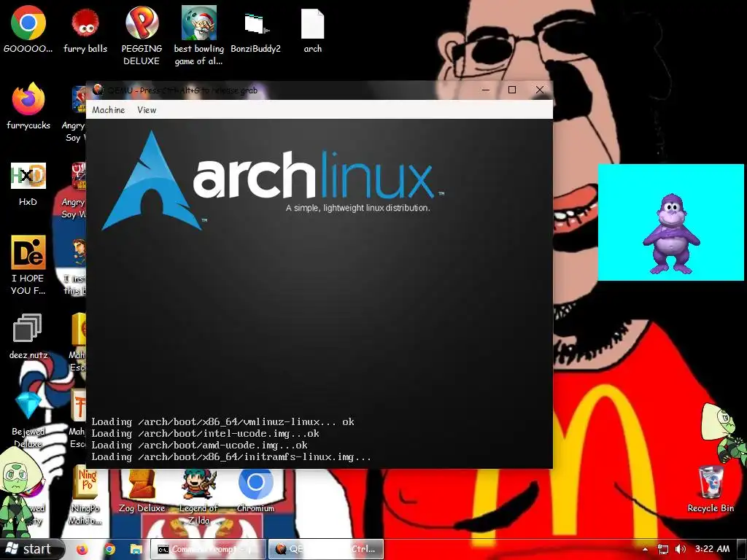747x560 pixels.
Task: Click the QEMU title bar icon
Action: point(98,90)
